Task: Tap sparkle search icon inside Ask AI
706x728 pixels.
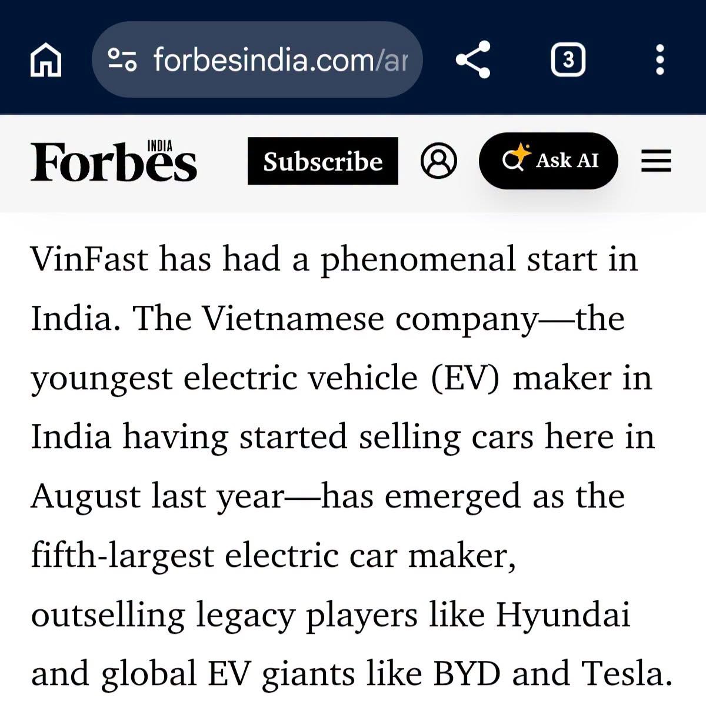Action: click(515, 158)
